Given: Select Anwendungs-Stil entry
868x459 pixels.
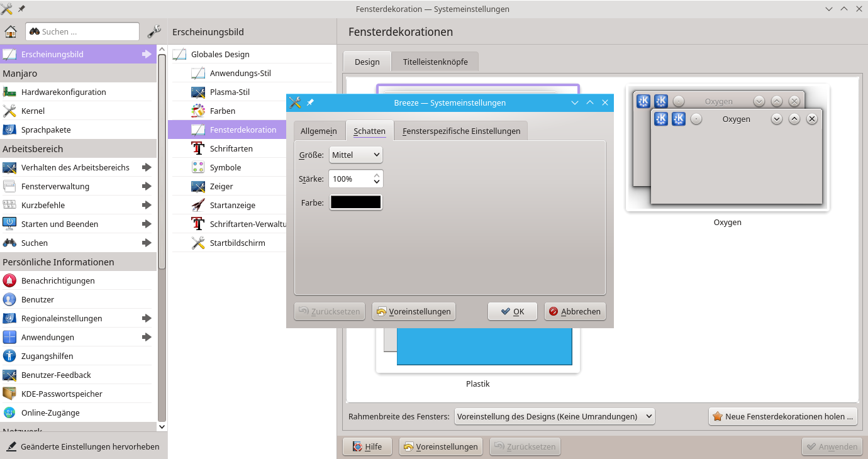Looking at the screenshot, I should click(x=252, y=73).
